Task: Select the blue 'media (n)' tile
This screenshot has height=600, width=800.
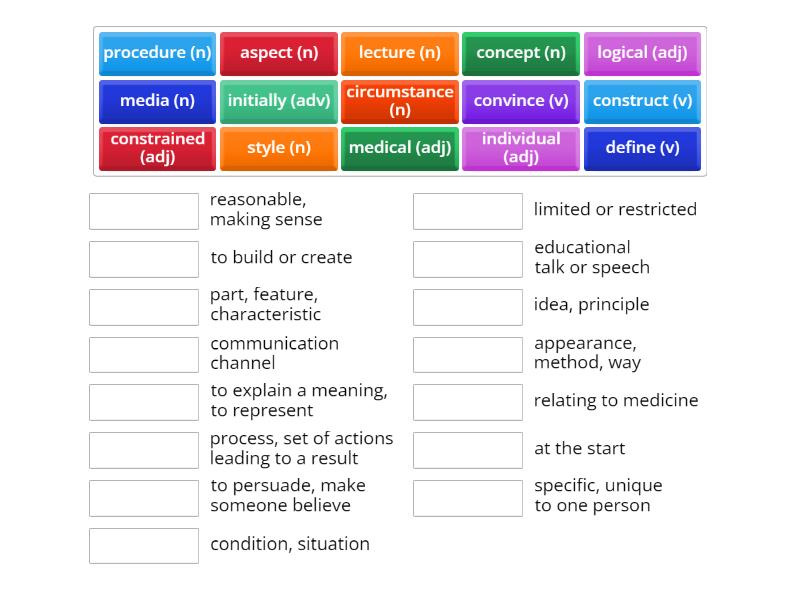Action: click(x=157, y=100)
